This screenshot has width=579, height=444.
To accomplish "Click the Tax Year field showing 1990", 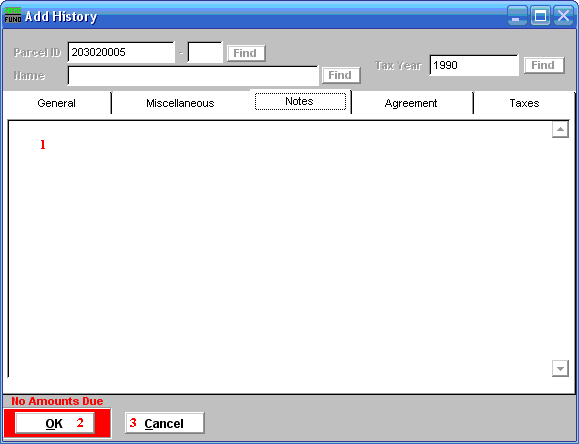I will pyautogui.click(x=474, y=65).
